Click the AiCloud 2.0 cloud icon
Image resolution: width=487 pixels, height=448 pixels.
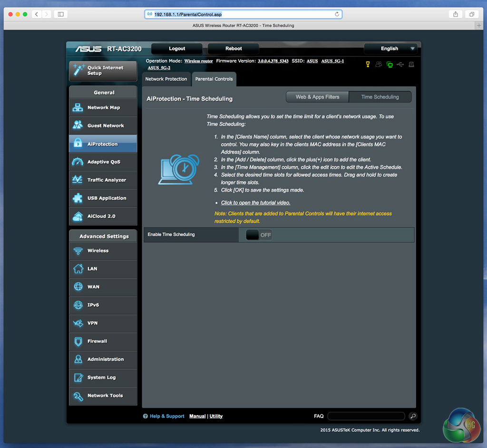[78, 216]
